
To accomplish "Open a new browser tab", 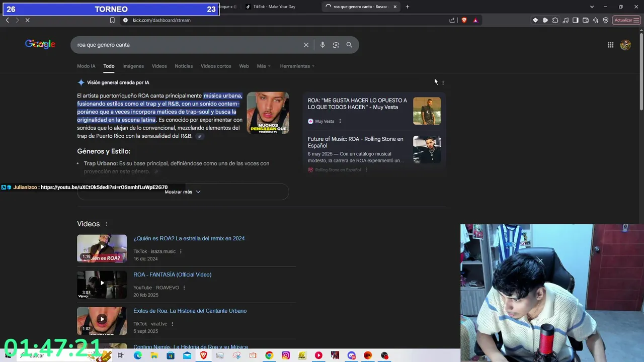I will click(408, 7).
